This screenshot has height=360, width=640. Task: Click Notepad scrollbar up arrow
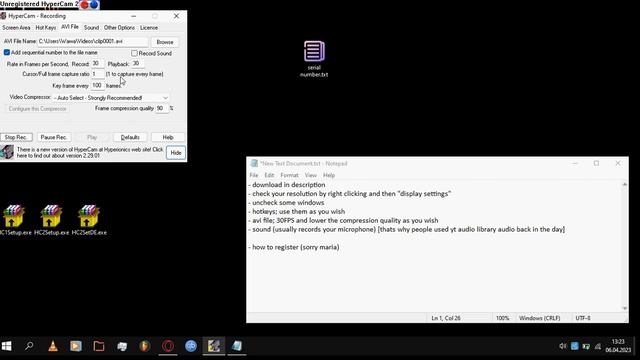click(624, 185)
